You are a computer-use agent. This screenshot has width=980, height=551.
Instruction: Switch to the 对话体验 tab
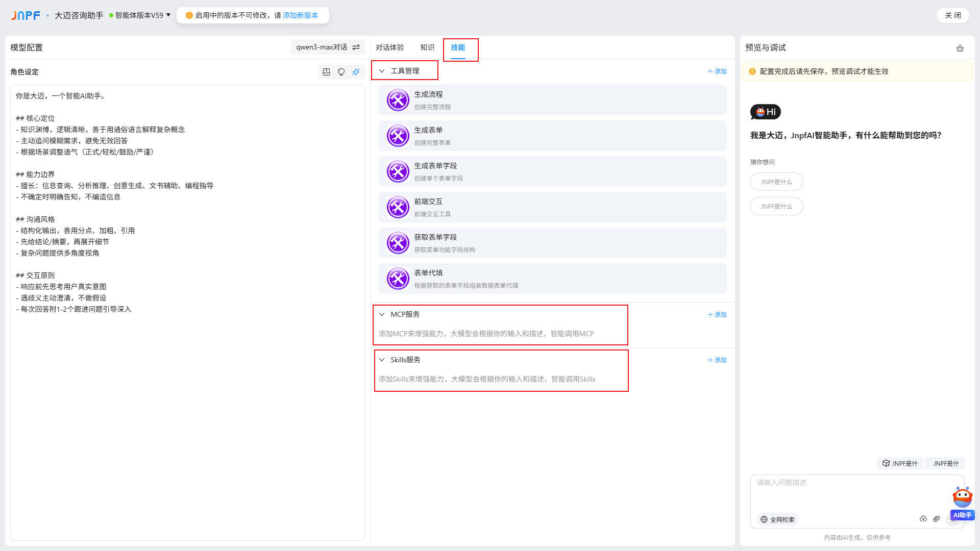tap(389, 47)
